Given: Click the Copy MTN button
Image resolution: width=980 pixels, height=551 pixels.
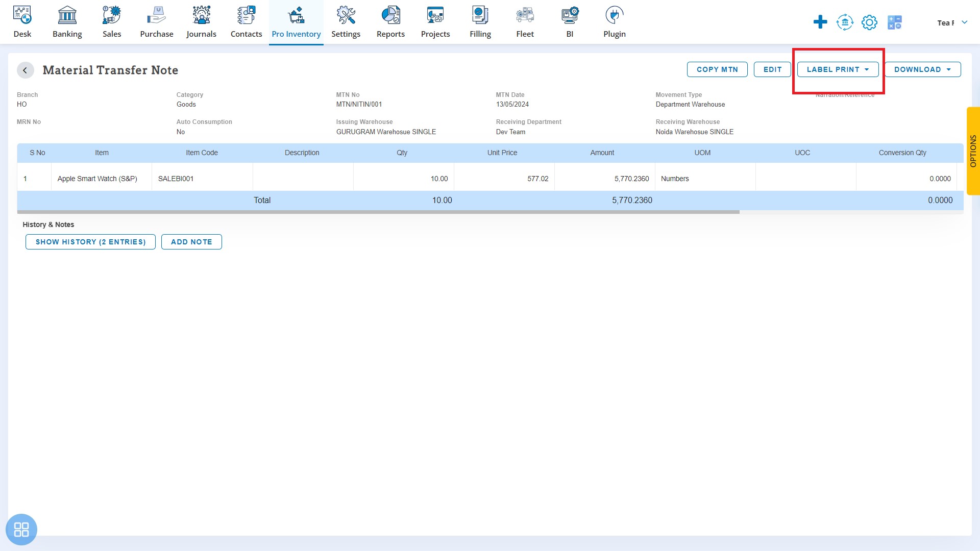Looking at the screenshot, I should coord(718,69).
